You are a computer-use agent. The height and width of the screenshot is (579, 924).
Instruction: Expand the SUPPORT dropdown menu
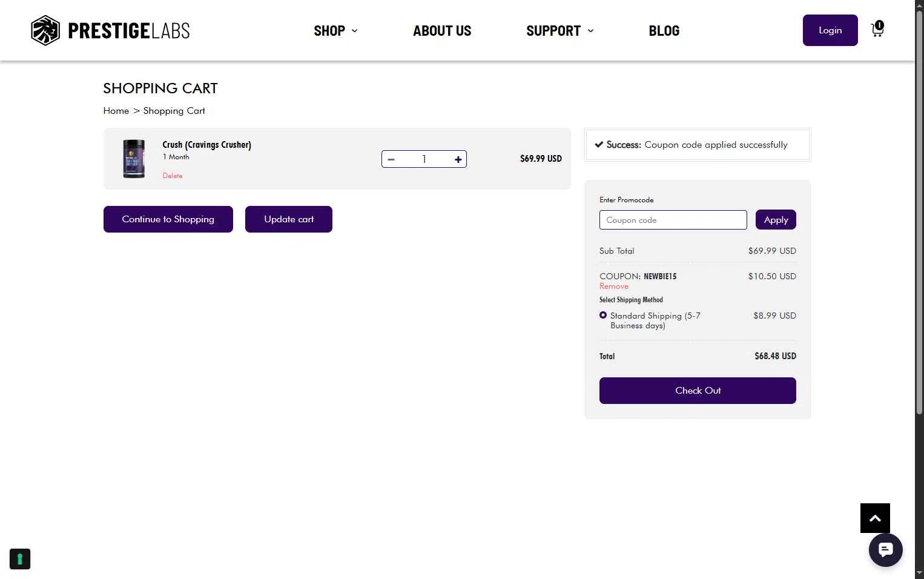coord(560,31)
